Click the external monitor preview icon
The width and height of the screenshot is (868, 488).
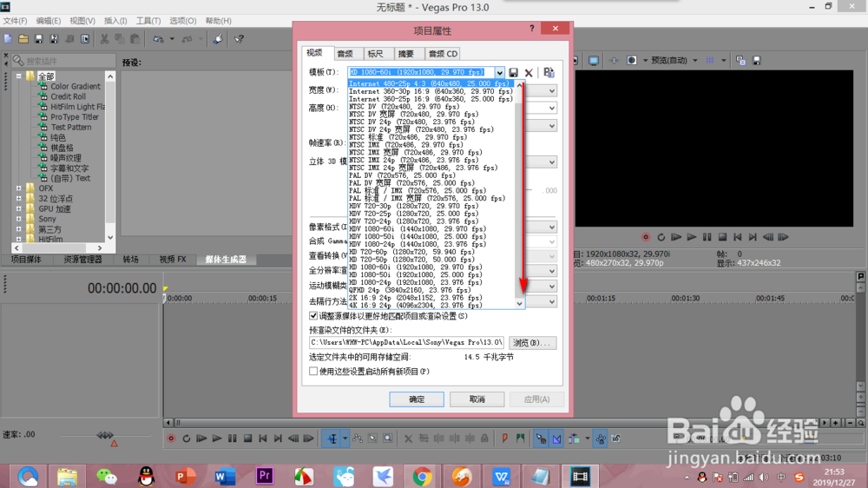[594, 61]
